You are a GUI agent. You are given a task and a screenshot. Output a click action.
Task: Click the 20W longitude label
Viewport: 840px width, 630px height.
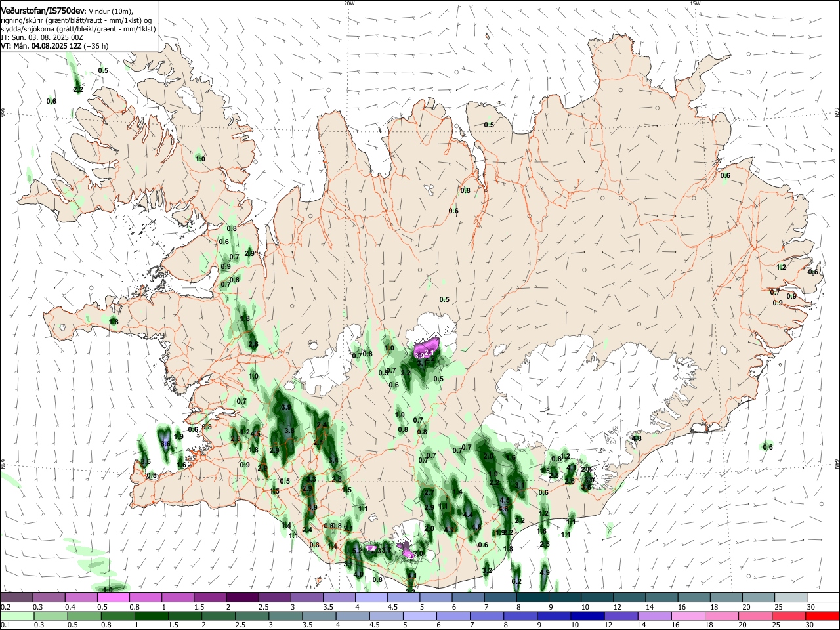pyautogui.click(x=349, y=3)
